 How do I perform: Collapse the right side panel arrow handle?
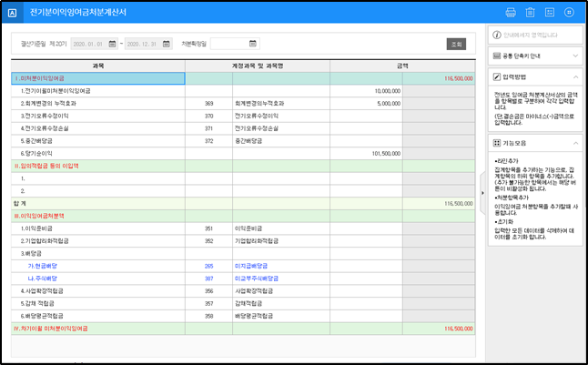click(482, 193)
